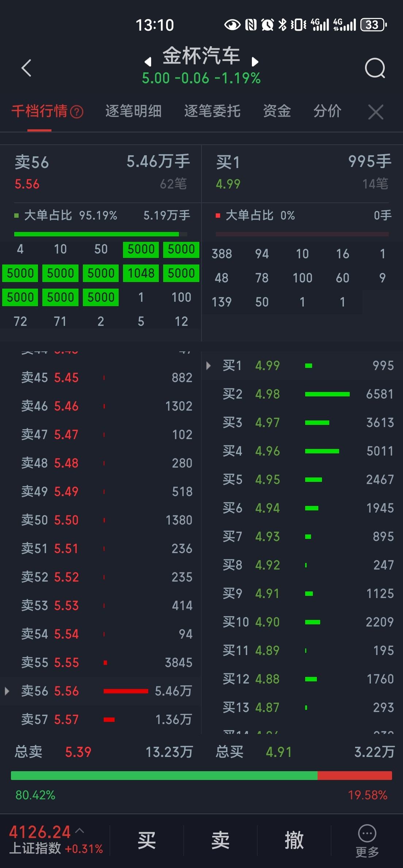The width and height of the screenshot is (403, 868).
Task: Tap the 1048 highlighted order cell
Action: (x=141, y=273)
